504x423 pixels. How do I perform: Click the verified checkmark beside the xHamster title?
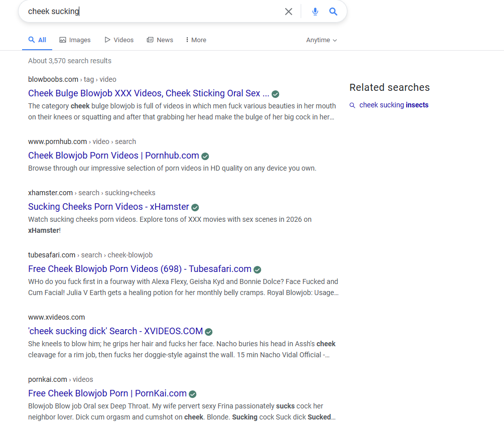(x=195, y=207)
